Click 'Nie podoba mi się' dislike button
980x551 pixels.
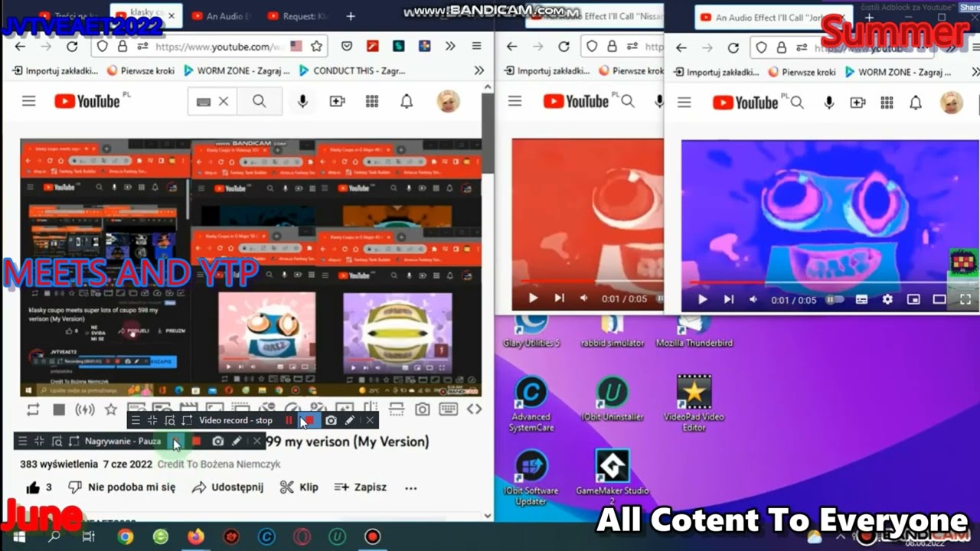[x=122, y=487]
